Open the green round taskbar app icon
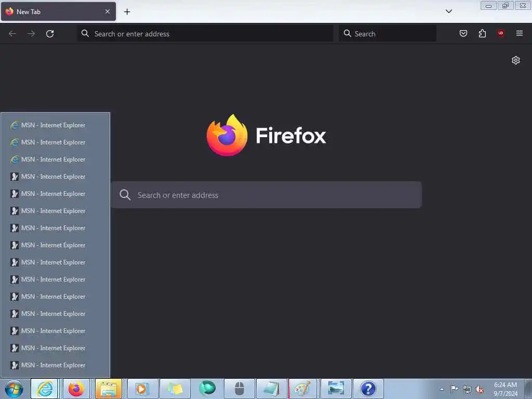532x399 pixels. tap(207, 388)
